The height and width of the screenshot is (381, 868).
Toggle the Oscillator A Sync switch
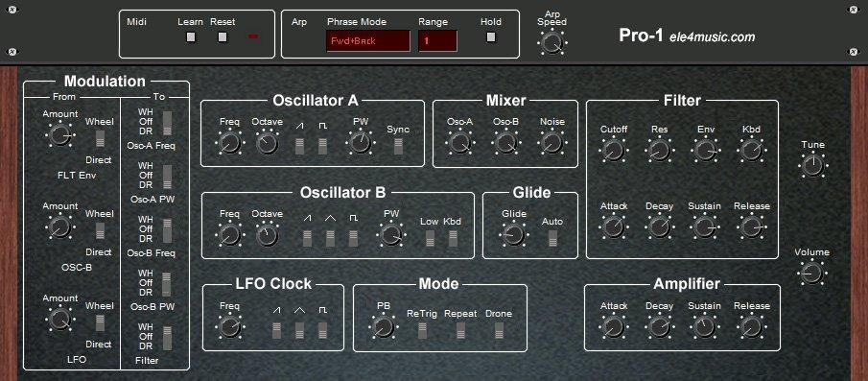(x=398, y=146)
